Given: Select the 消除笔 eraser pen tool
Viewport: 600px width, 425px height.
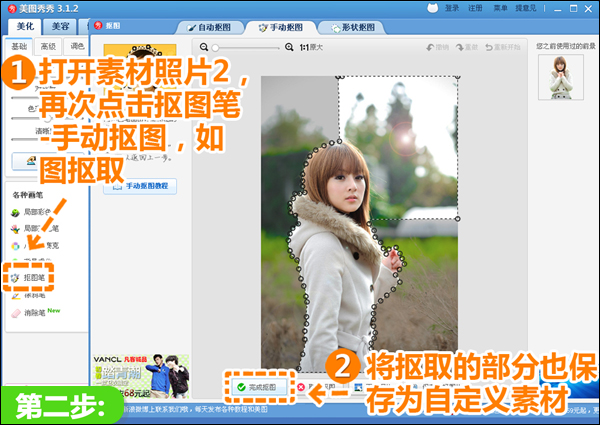Looking at the screenshot, I should click(x=36, y=312).
